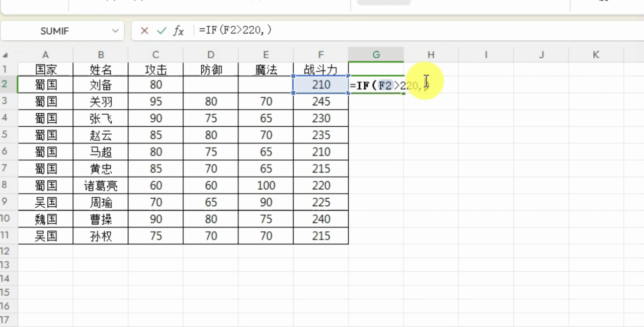
Task: Select 关羽's attack value 95
Action: click(x=155, y=102)
